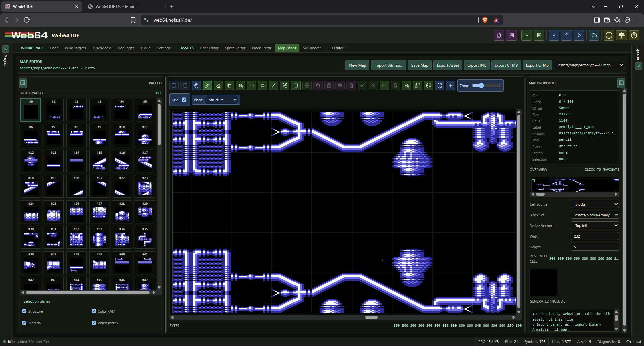Toggle the Video matrix selection plane
Image resolution: width=644 pixels, height=346 pixels.
click(x=94, y=323)
